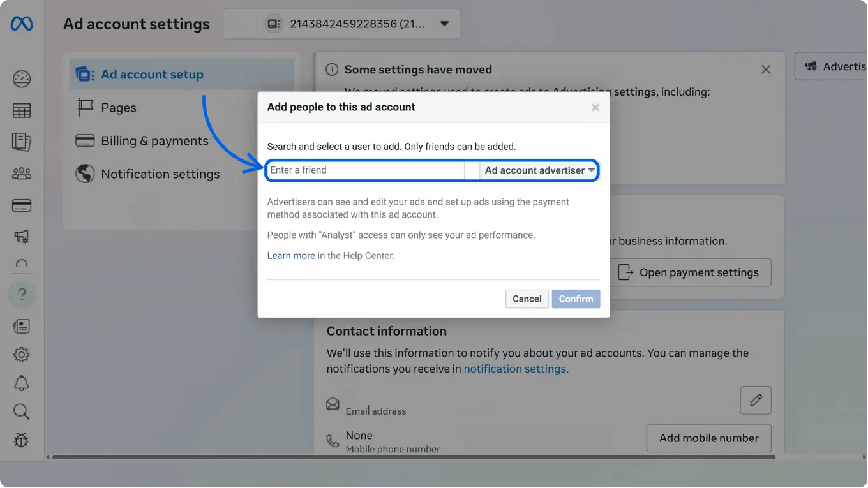
Task: Click the bug report icon in sidebar
Action: click(x=21, y=440)
